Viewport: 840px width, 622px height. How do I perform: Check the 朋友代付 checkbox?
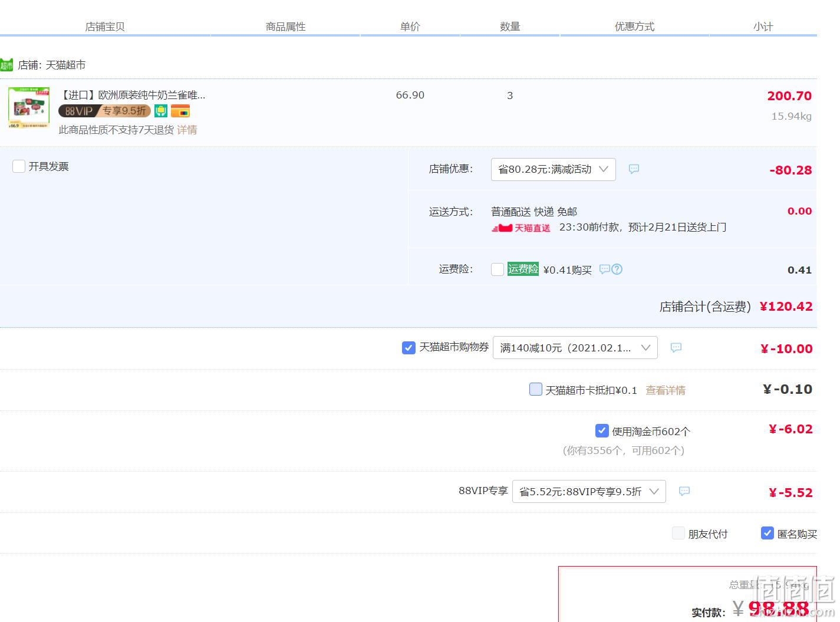[x=678, y=534]
